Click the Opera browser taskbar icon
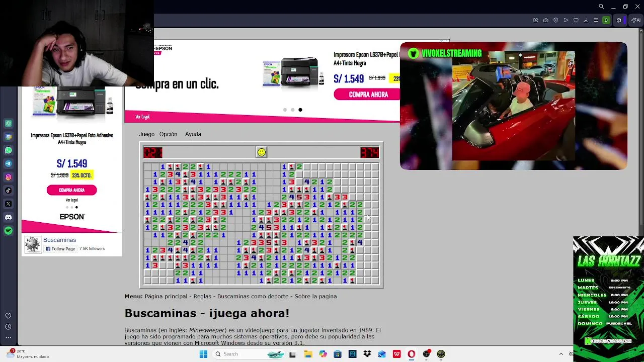 pos(412,354)
